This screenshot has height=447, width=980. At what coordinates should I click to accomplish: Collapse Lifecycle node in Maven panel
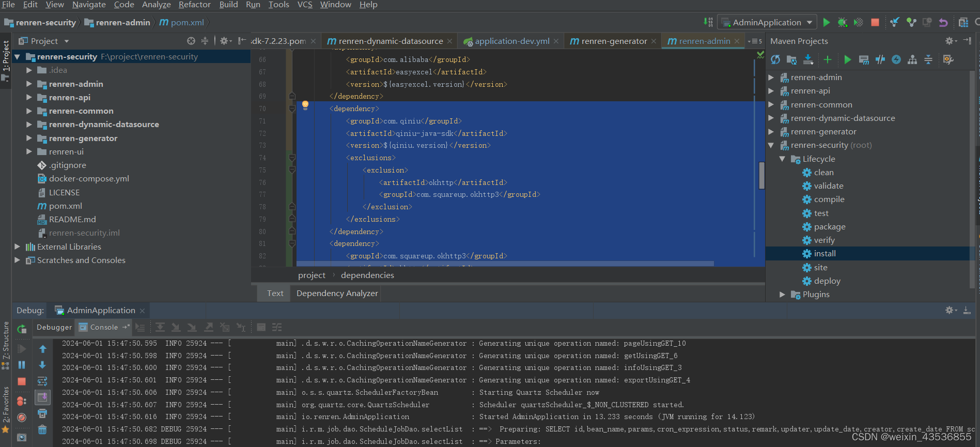coord(782,159)
